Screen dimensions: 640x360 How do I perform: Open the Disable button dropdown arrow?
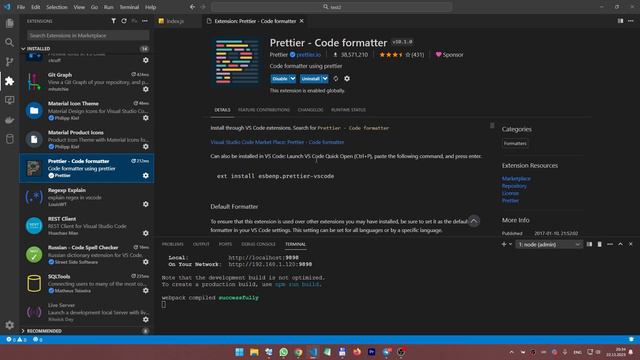293,78
